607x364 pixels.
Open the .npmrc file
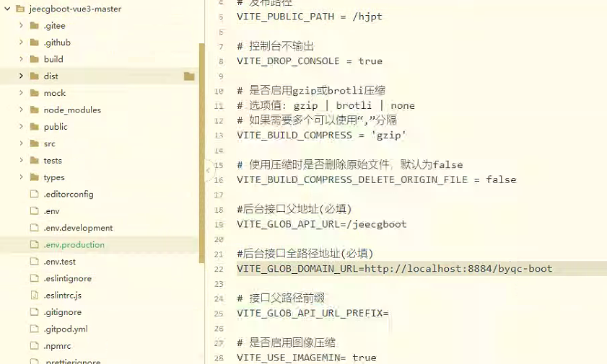[57, 346]
